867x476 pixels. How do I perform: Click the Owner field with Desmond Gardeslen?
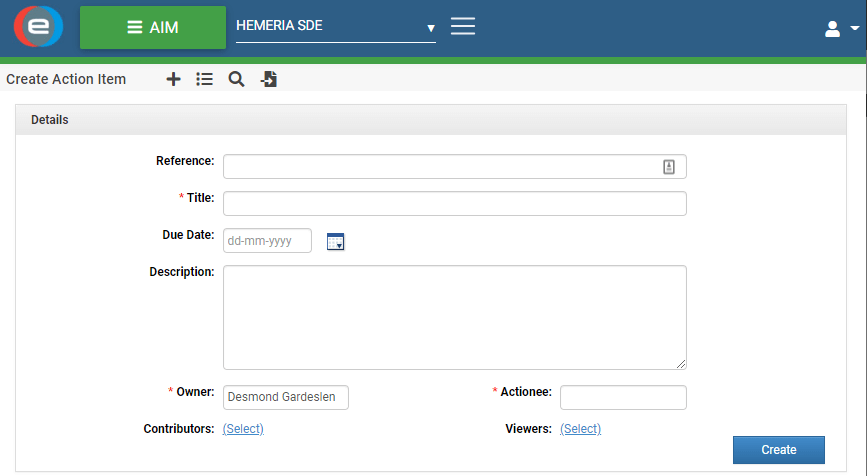point(285,397)
